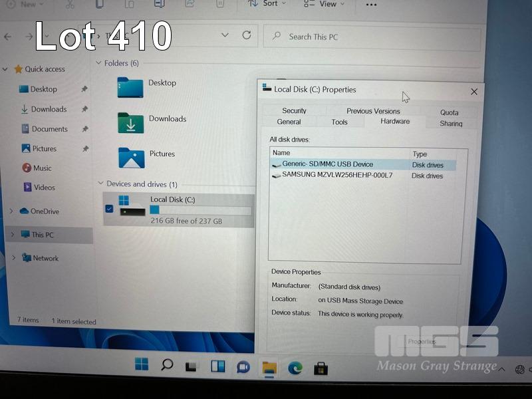Switch to the Tools tab

tap(339, 122)
